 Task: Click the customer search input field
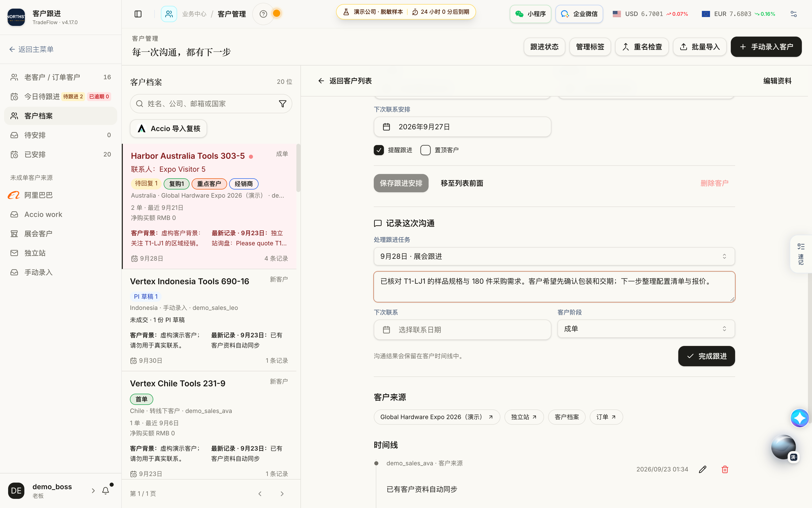[x=211, y=104]
